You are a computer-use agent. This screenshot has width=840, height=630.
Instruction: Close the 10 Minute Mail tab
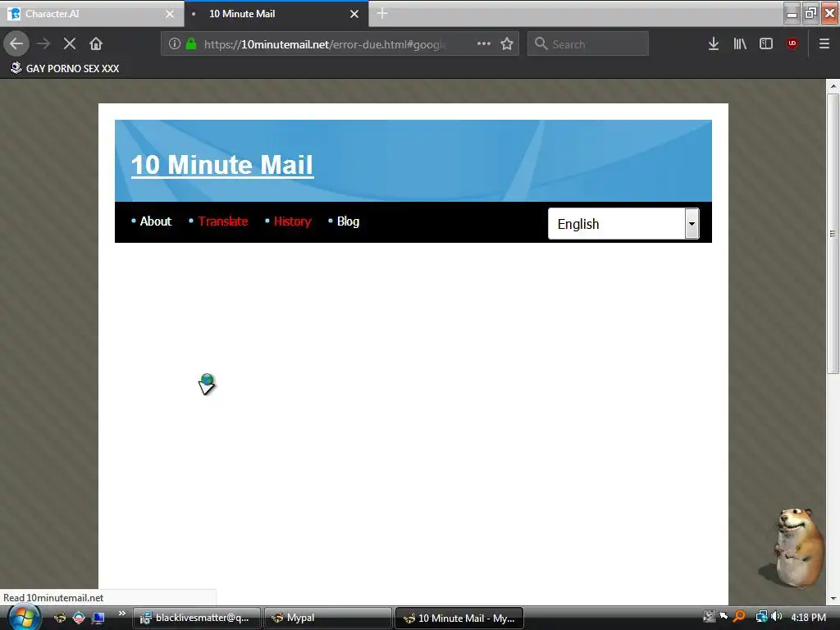354,14
